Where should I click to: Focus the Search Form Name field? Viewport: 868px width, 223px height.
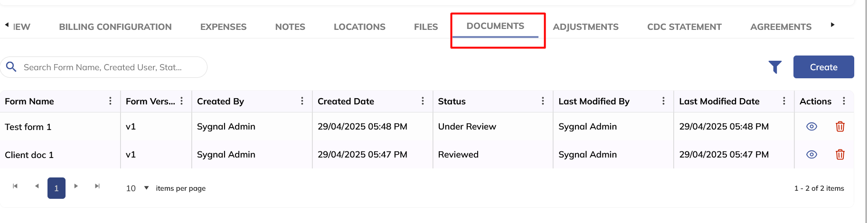(x=109, y=67)
